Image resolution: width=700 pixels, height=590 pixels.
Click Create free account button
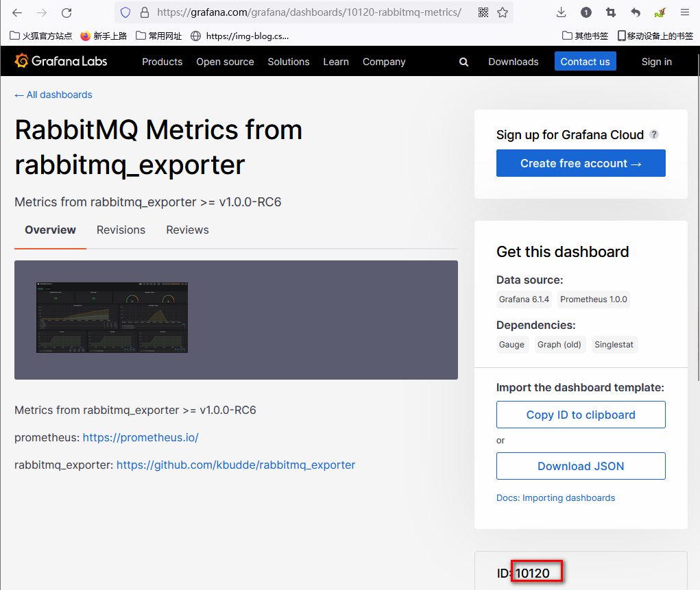tap(581, 163)
